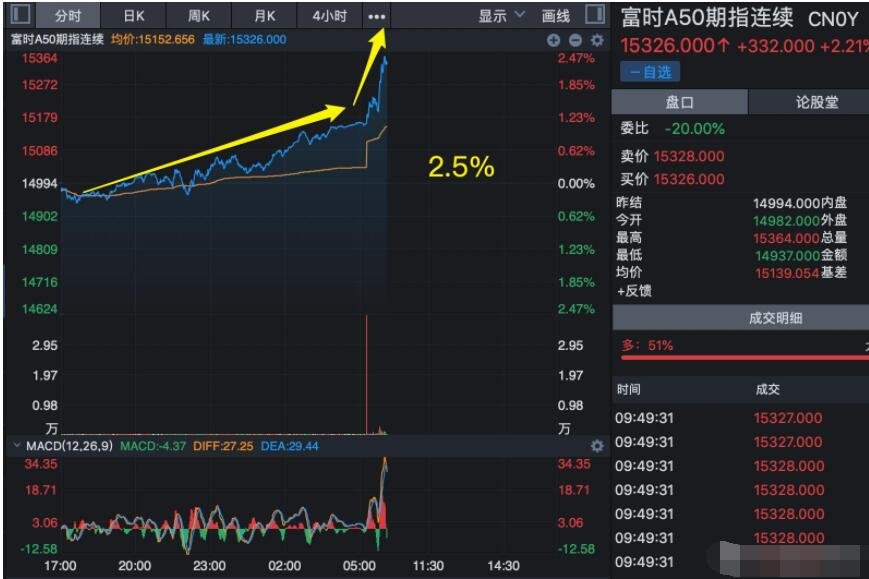Click the 今开 14982.000 value

[x=786, y=221]
